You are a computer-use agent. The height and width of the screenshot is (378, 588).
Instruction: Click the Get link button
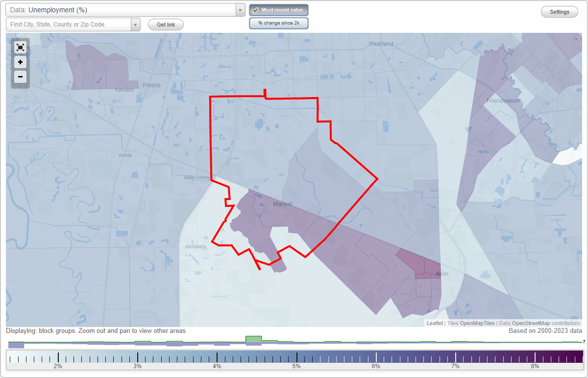tap(165, 24)
